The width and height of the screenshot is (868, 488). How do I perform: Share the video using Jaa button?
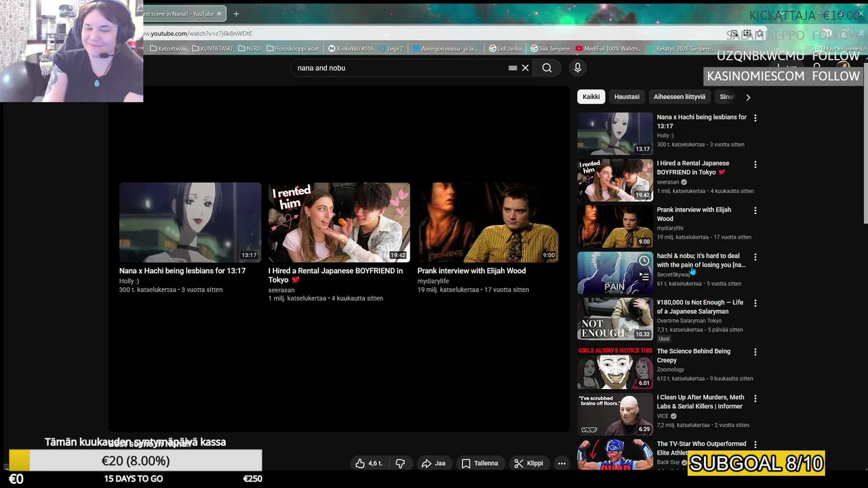coord(433,464)
